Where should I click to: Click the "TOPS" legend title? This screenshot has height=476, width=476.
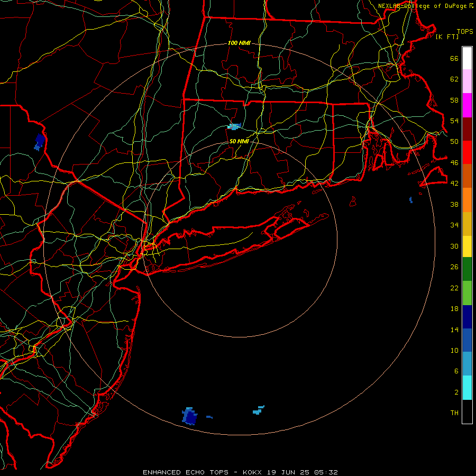tap(465, 32)
